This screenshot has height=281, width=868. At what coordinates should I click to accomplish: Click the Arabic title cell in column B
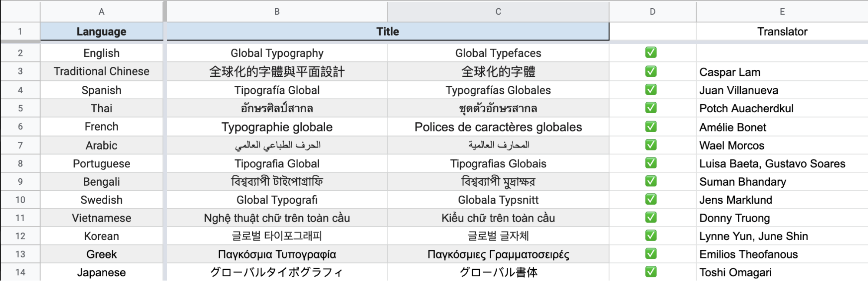pyautogui.click(x=277, y=145)
